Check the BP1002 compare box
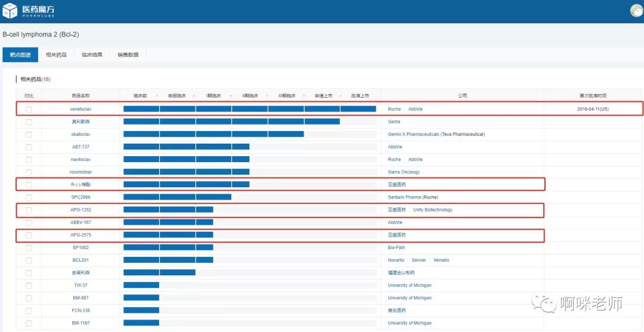This screenshot has height=332, width=644. [x=29, y=248]
